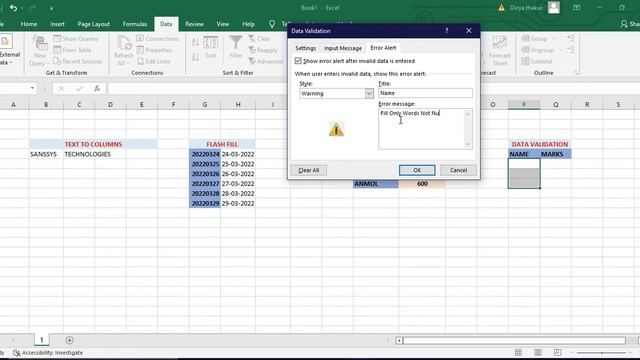Select sheet tab 1

[x=42, y=340]
